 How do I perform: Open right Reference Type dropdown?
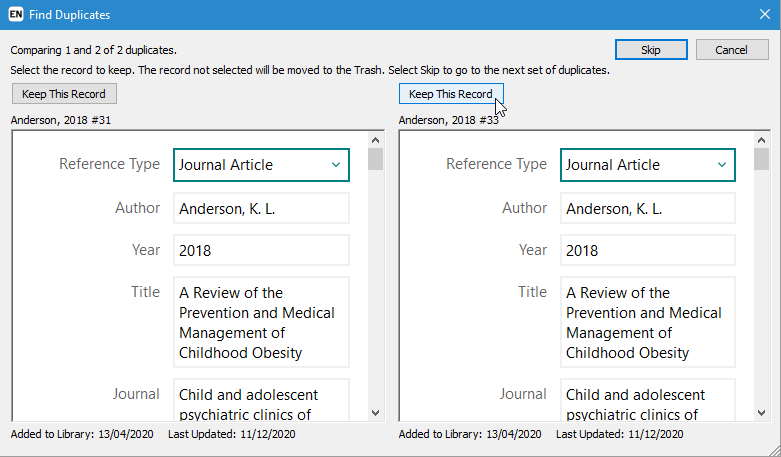click(x=648, y=165)
